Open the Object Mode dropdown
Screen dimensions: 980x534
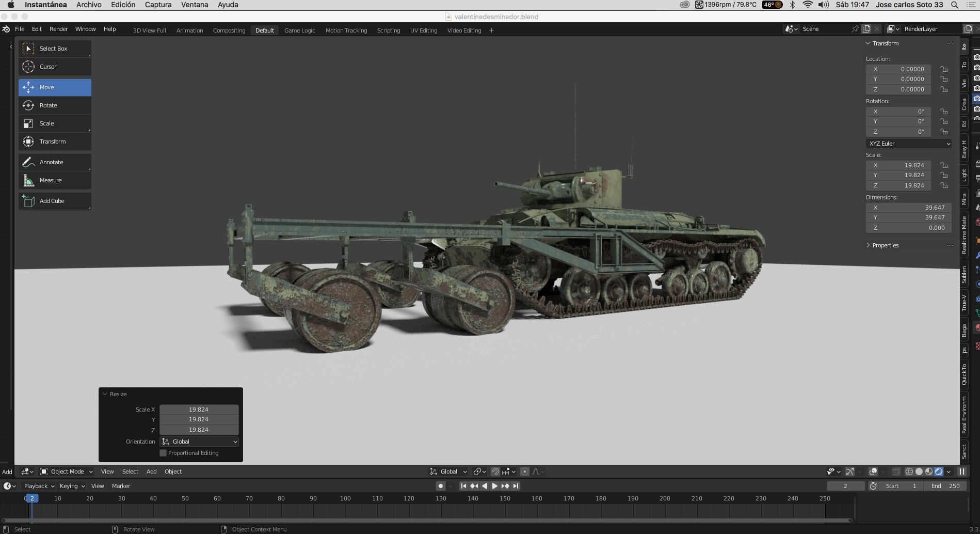coord(67,472)
